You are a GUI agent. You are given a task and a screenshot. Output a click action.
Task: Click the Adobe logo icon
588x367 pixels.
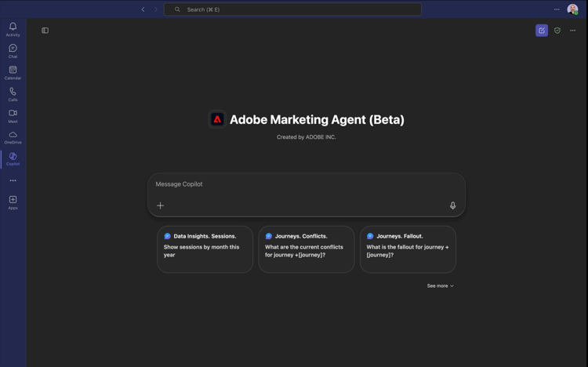click(x=217, y=119)
